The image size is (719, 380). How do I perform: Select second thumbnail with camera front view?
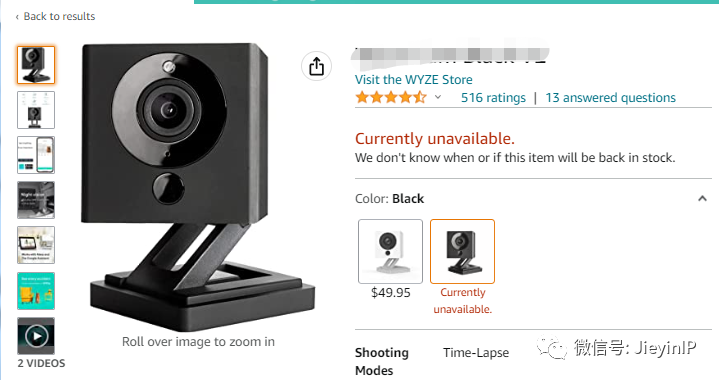coord(36,110)
